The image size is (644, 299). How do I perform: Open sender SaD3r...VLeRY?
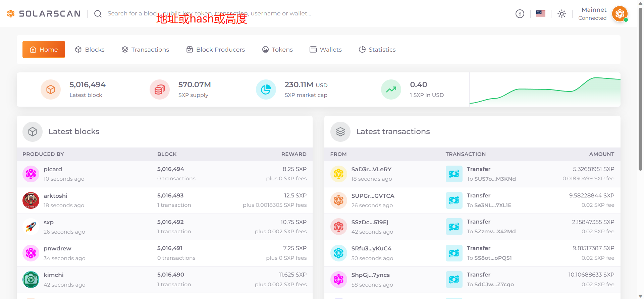click(372, 169)
